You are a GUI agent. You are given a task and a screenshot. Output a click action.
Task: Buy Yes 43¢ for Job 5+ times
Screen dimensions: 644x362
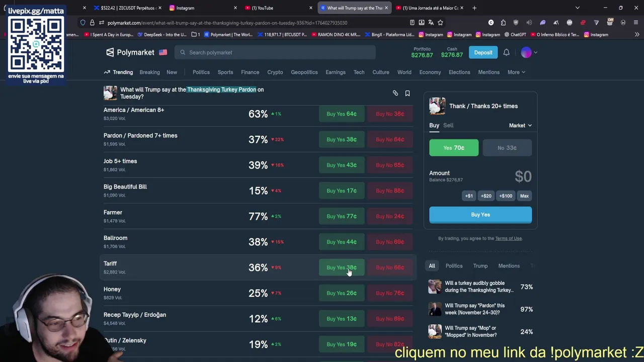(342, 165)
